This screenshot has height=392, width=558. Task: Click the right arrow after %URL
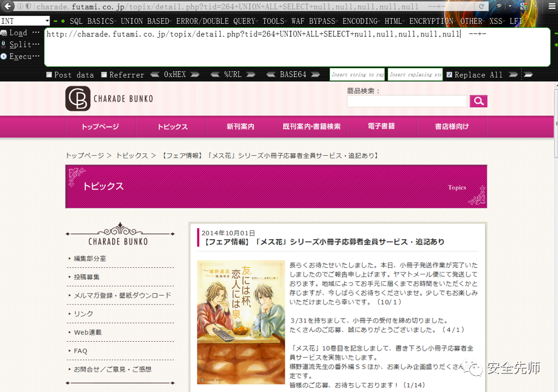pos(251,75)
